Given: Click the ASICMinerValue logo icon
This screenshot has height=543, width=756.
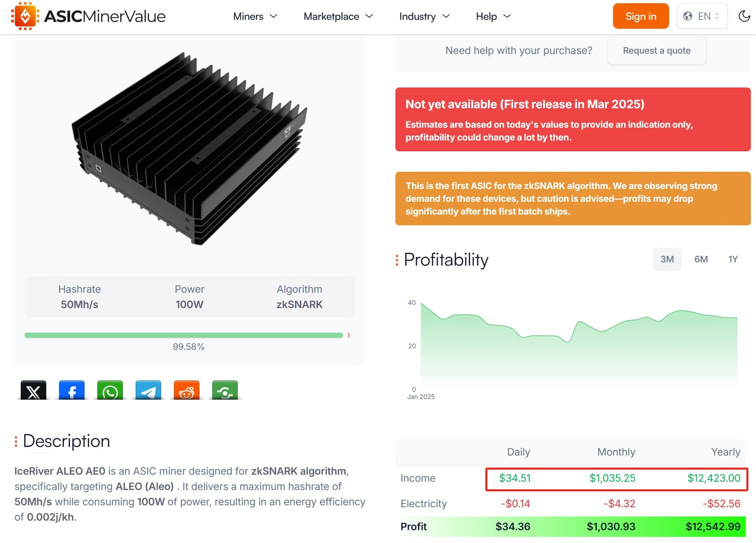Looking at the screenshot, I should 25,16.
